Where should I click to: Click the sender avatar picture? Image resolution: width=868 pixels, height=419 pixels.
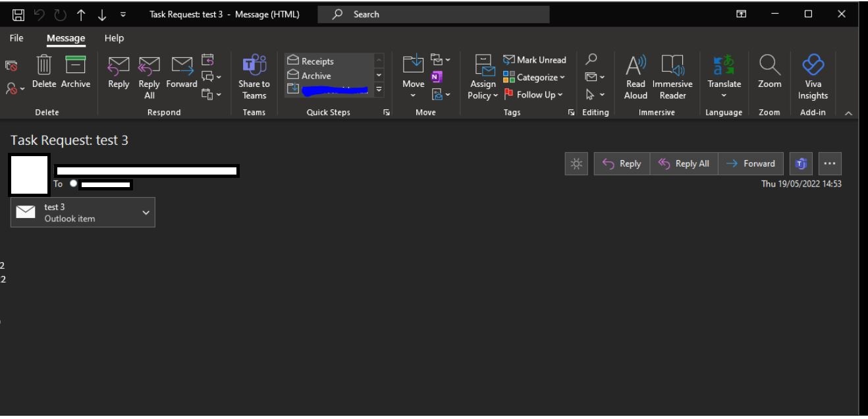[30, 175]
